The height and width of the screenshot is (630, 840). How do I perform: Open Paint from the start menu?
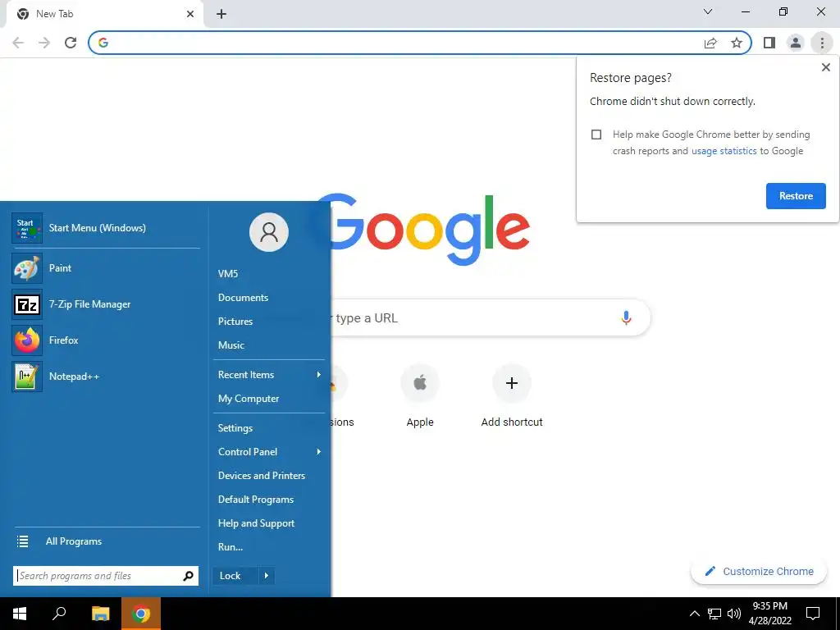(106, 268)
